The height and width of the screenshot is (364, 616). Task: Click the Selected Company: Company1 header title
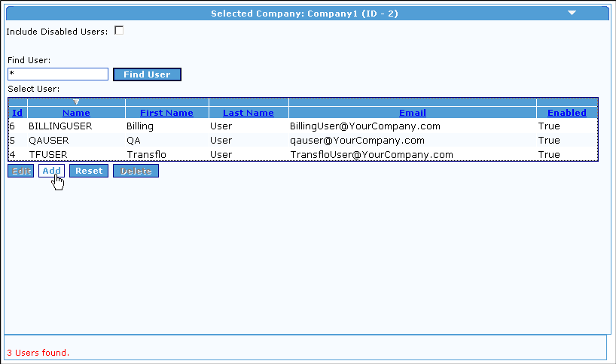(x=304, y=14)
